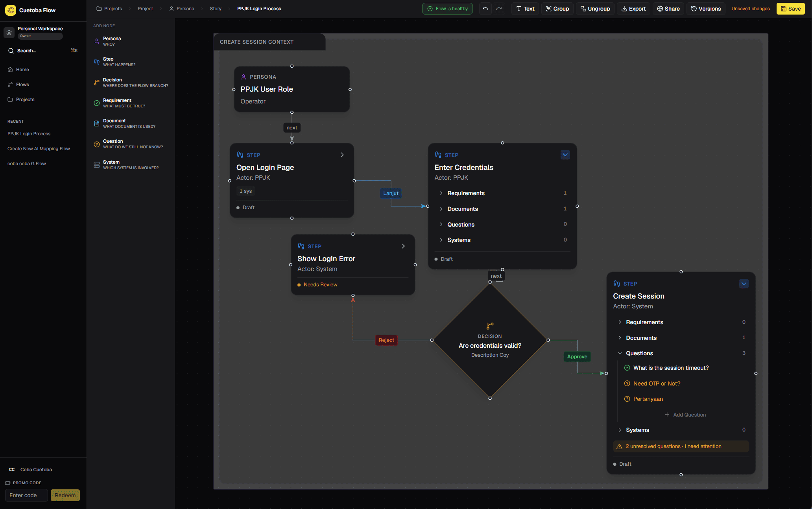This screenshot has width=812, height=509.
Task: Undo the last change
Action: (485, 9)
